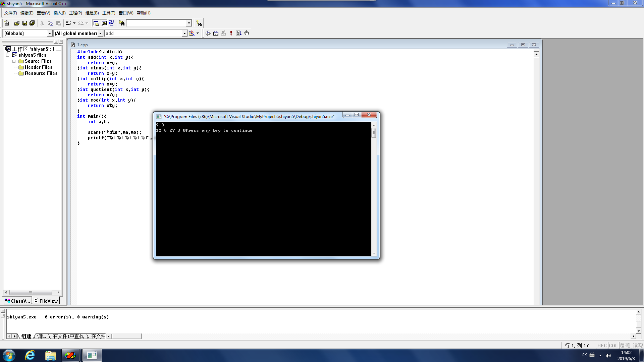Click the Open file icon
The height and width of the screenshot is (362, 644).
[17, 23]
